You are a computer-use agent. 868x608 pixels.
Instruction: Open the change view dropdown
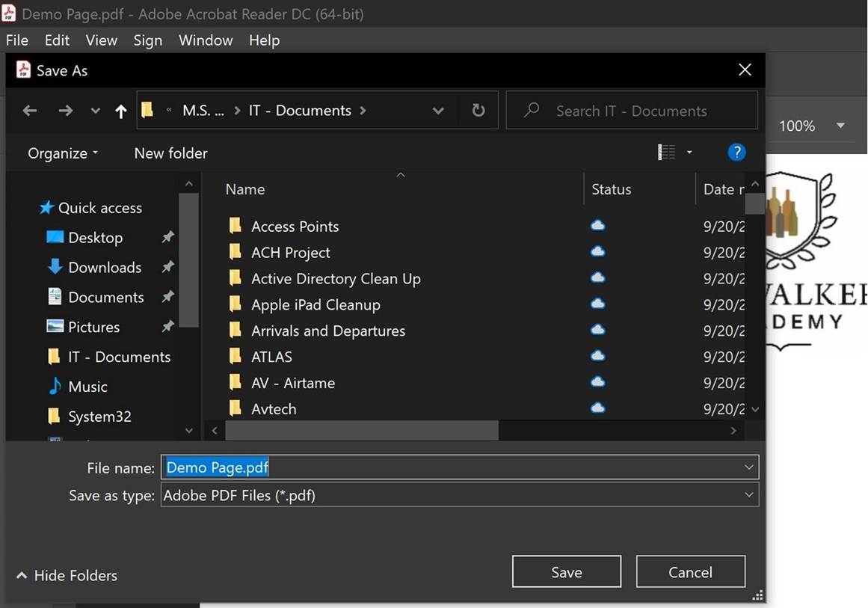click(x=689, y=153)
